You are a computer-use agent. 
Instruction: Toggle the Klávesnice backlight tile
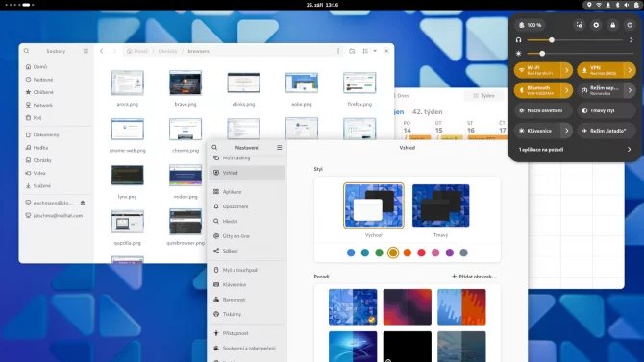[x=537, y=131]
